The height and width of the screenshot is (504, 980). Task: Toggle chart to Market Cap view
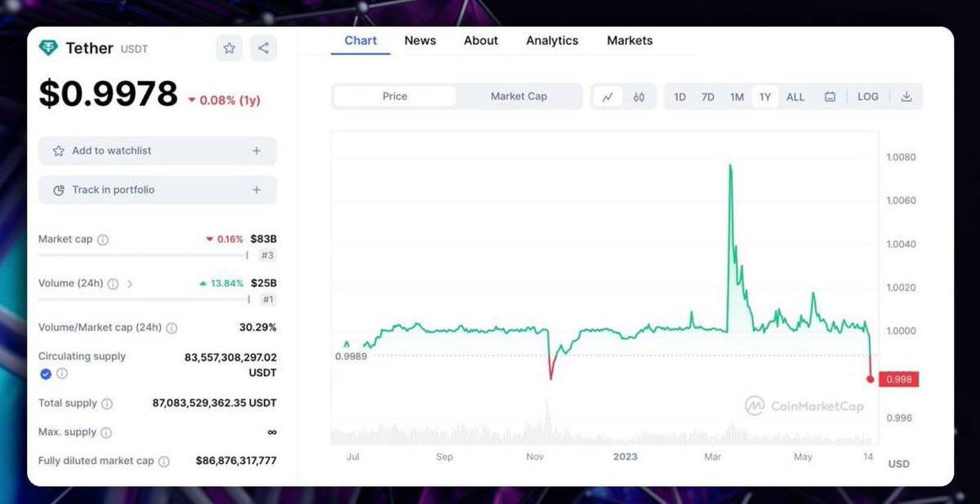click(x=519, y=96)
